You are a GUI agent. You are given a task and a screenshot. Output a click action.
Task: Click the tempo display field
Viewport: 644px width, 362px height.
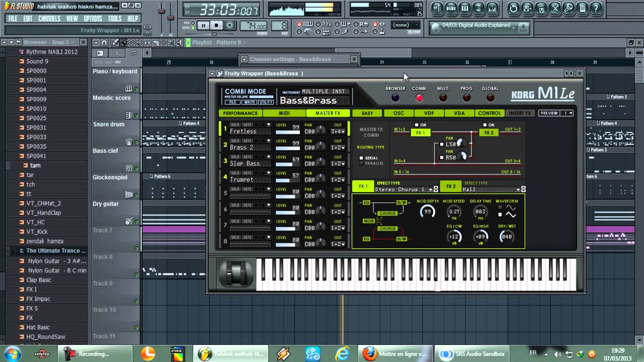[x=254, y=26]
